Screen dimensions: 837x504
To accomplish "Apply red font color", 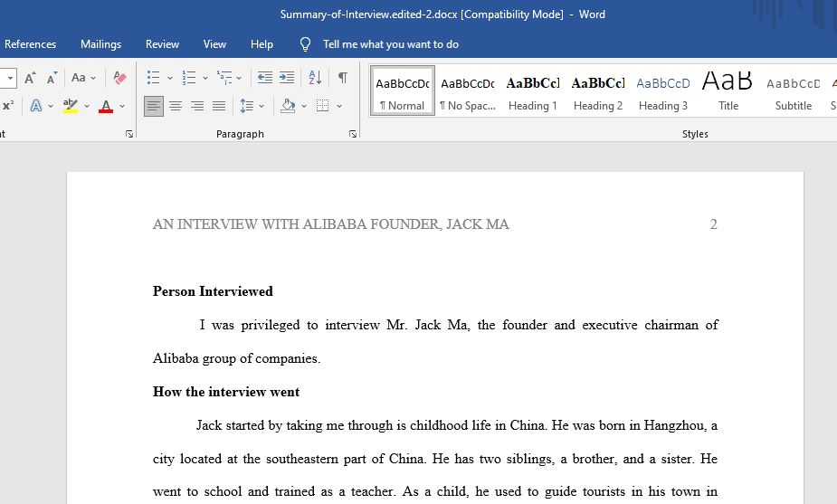I will click(x=106, y=106).
